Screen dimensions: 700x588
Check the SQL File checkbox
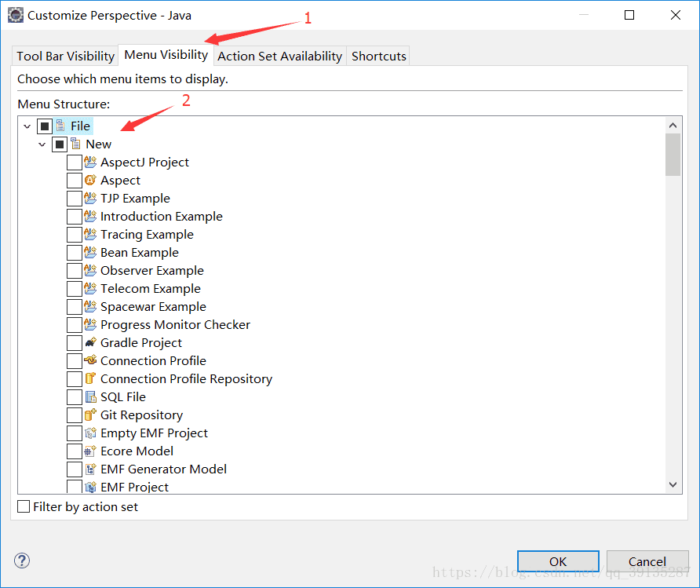74,397
